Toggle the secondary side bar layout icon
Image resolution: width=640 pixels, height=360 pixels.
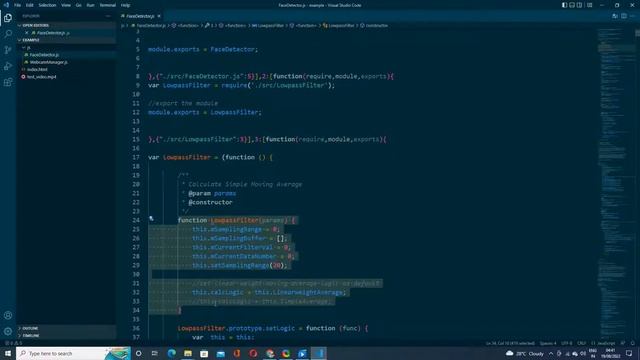(x=579, y=5)
